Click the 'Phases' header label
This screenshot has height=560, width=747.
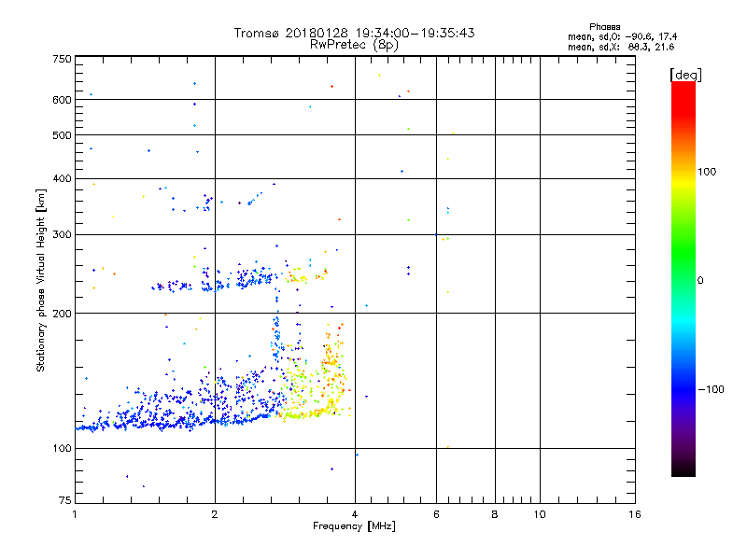click(604, 27)
